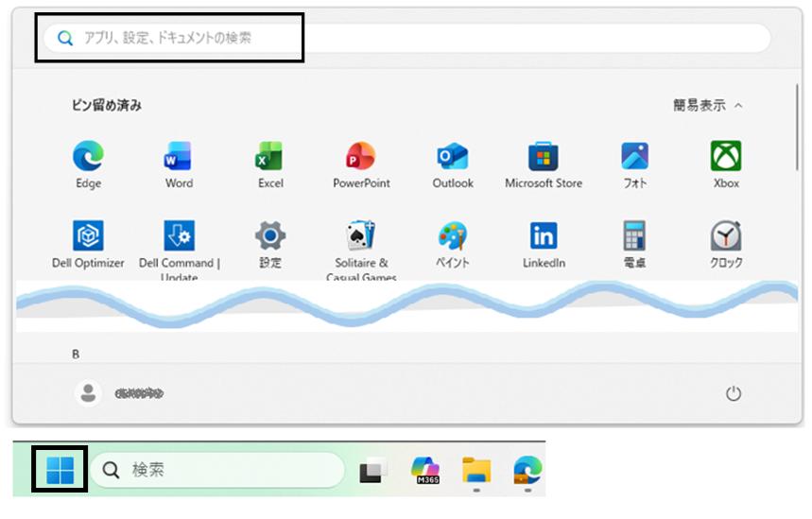Open the 電卓 (Calculator) app
The height and width of the screenshot is (519, 812).
click(634, 245)
